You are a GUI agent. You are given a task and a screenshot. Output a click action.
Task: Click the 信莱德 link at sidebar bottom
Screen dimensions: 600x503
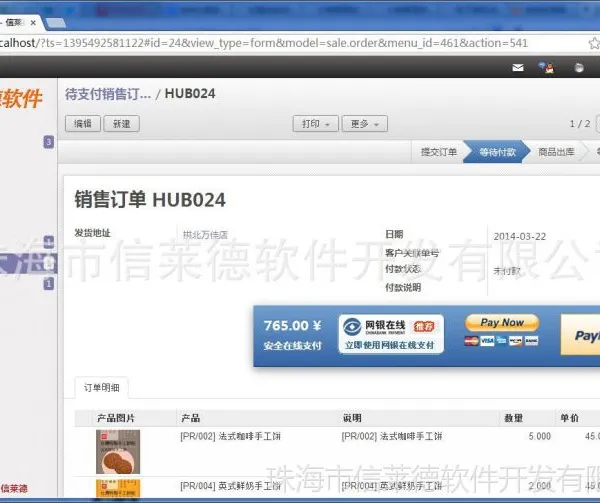pos(14,488)
